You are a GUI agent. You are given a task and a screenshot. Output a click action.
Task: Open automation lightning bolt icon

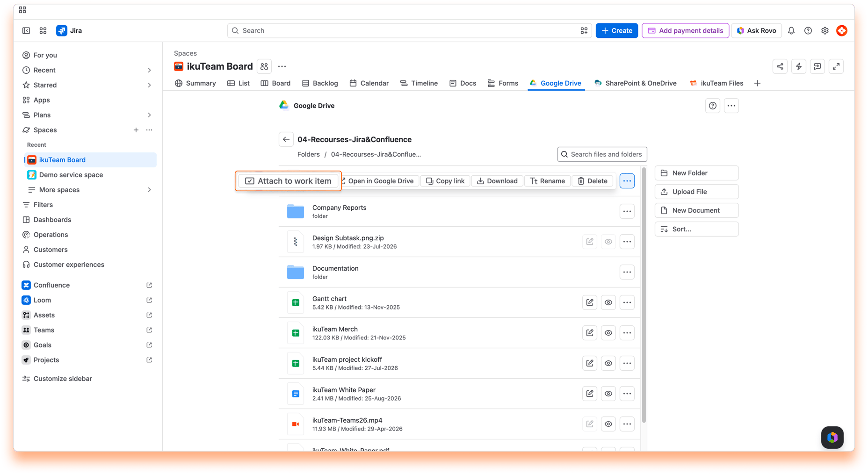point(799,66)
